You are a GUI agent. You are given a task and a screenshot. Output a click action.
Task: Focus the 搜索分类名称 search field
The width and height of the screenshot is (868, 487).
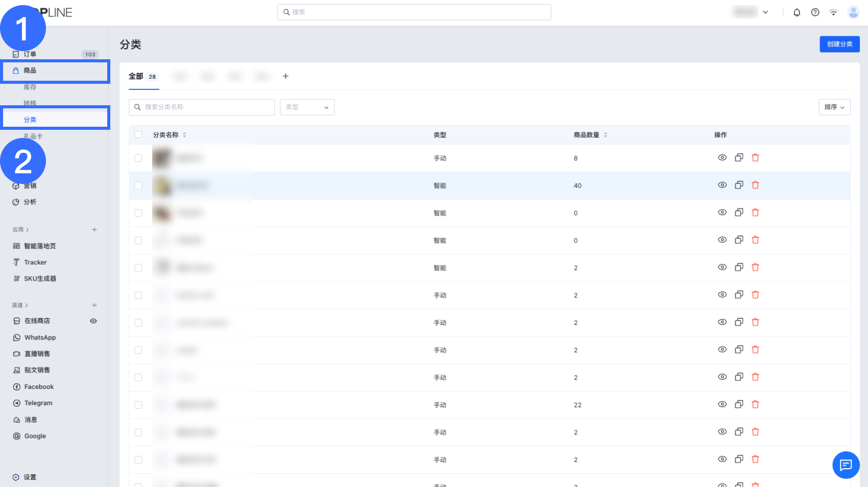(x=202, y=107)
